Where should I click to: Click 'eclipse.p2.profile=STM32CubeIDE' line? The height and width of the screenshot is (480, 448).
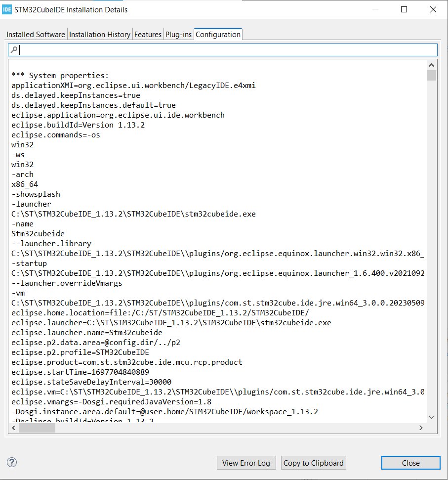point(80,352)
